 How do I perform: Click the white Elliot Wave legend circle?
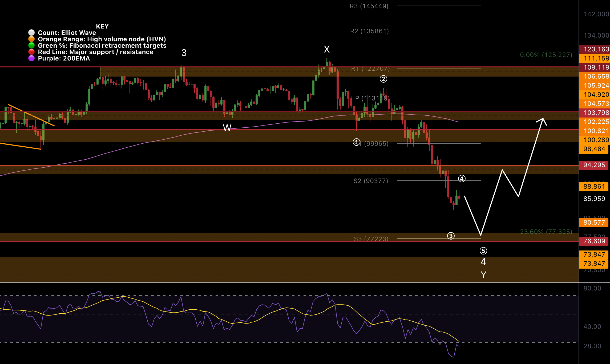click(x=31, y=33)
